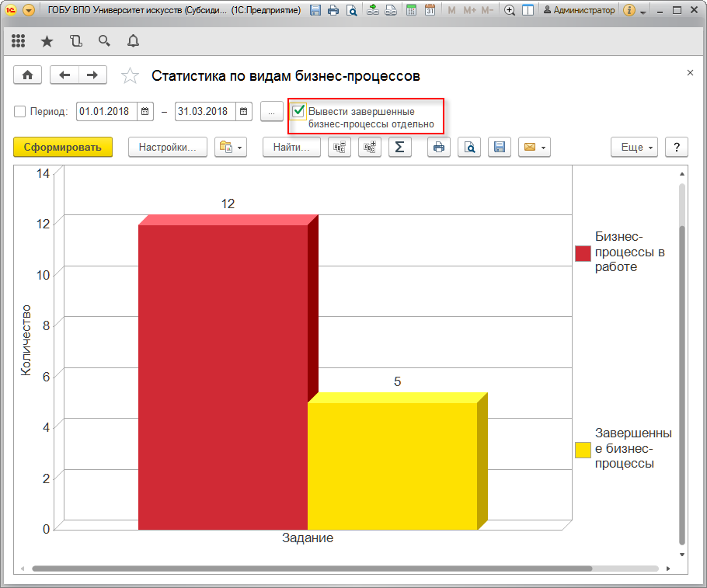707x588 pixels.
Task: Click the Задание axis label
Action: coord(308,538)
